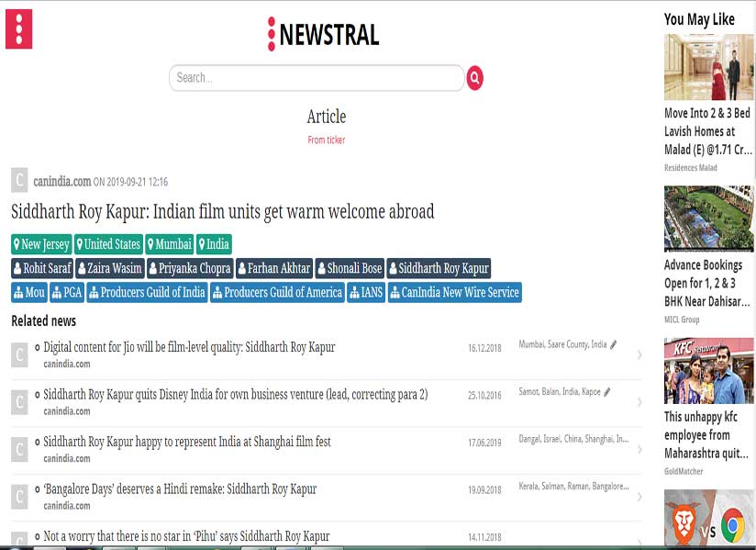Click source avatar on the Bangalore Days row
Image resolution: width=756 pixels, height=550 pixels.
point(19,497)
